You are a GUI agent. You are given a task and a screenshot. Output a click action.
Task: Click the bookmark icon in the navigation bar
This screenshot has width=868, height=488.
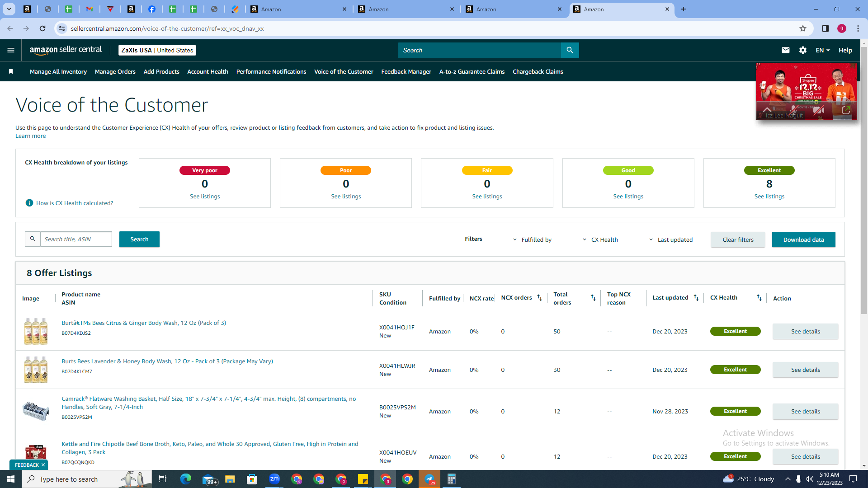pos(11,71)
